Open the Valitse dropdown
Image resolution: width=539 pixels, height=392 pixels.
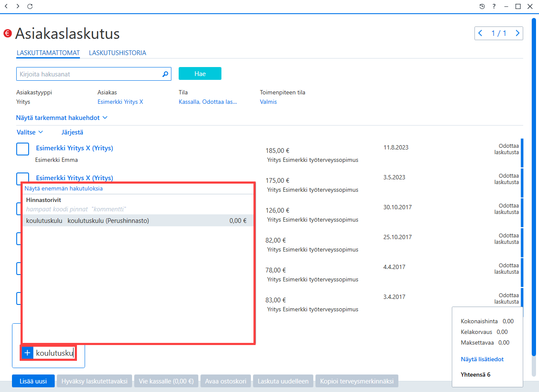[30, 132]
